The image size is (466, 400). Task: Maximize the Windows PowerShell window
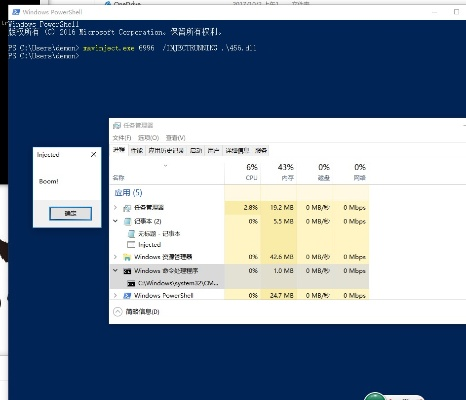456,12
